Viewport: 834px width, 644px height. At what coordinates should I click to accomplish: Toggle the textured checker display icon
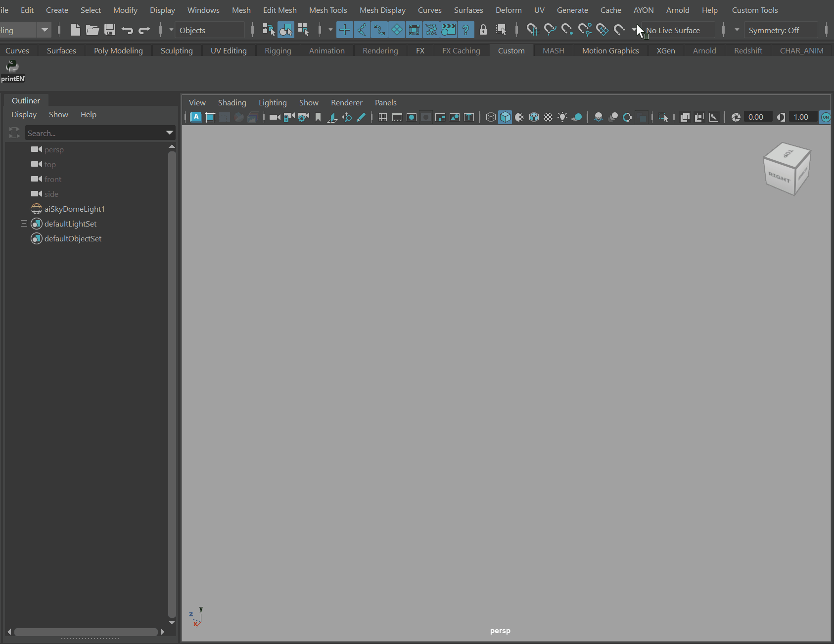(x=548, y=117)
